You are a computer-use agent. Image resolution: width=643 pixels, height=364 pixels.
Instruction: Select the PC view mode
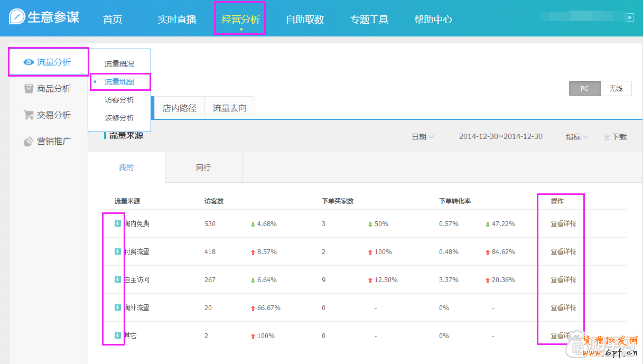click(584, 88)
